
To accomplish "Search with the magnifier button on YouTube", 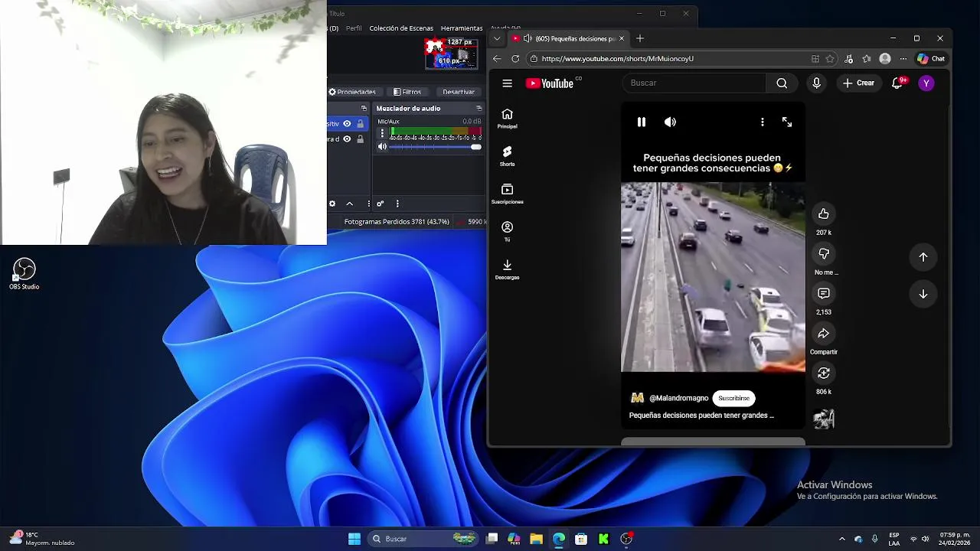I will (x=782, y=83).
